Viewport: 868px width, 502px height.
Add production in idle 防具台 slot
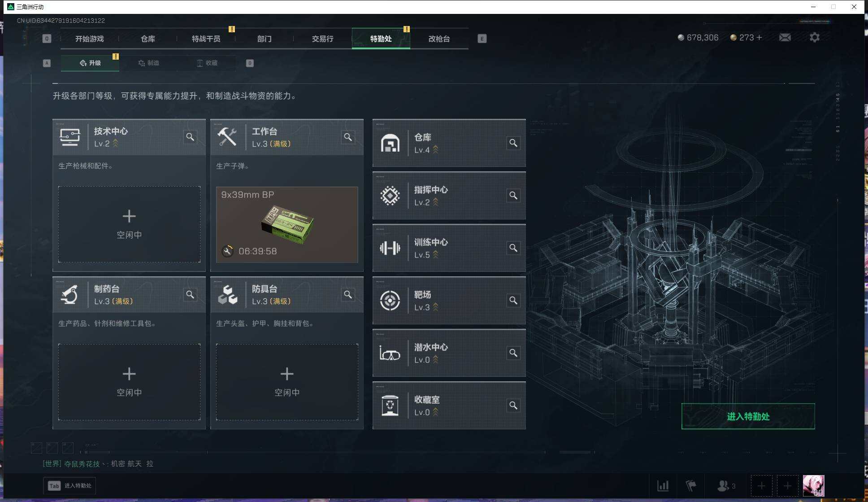point(287,382)
